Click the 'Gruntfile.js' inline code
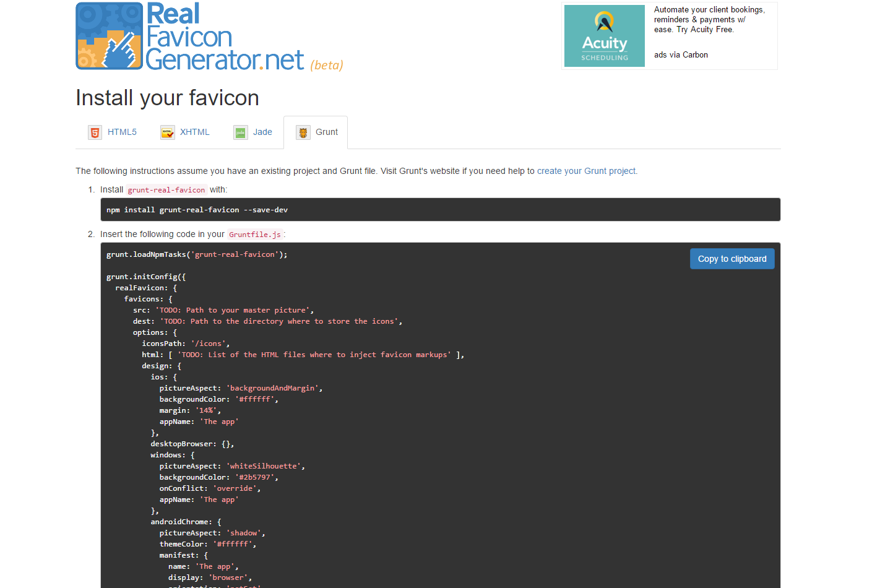The height and width of the screenshot is (588, 880). pos(255,235)
